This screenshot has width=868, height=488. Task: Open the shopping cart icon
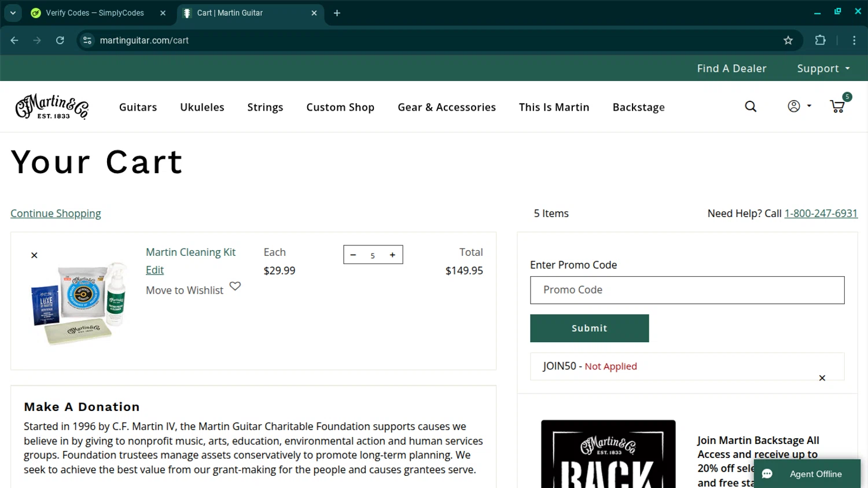[x=837, y=107]
